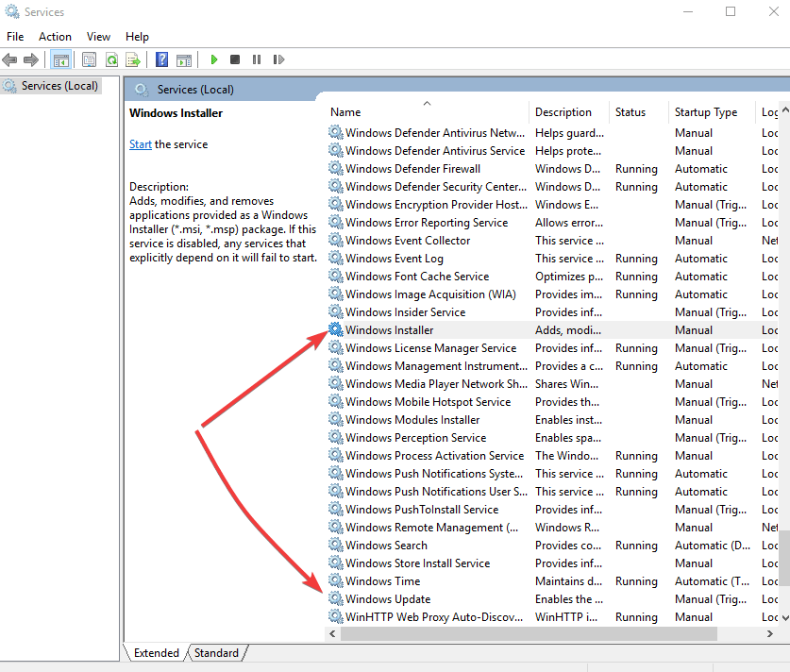Click the gear icon of Windows Perception Service
The width and height of the screenshot is (790, 672).
coord(336,437)
